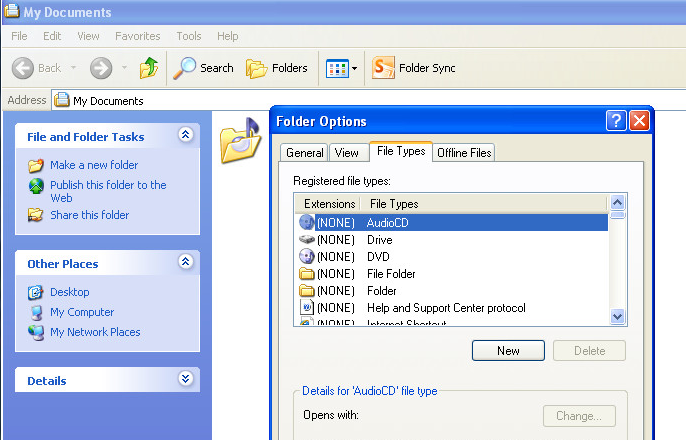Switch to the Offline Files tab

coord(464,153)
